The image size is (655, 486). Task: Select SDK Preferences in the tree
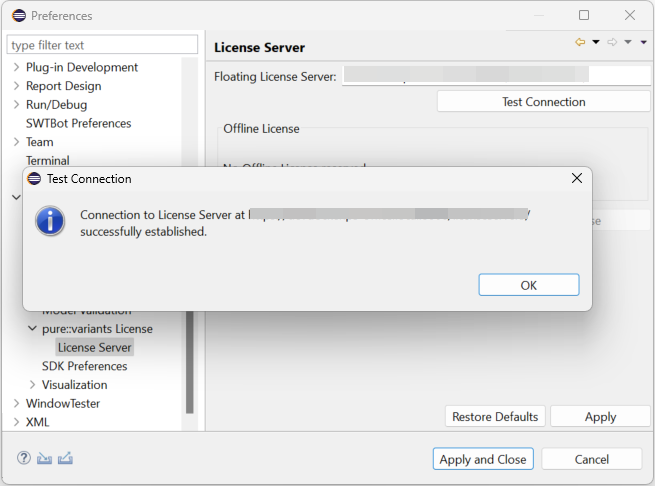84,366
